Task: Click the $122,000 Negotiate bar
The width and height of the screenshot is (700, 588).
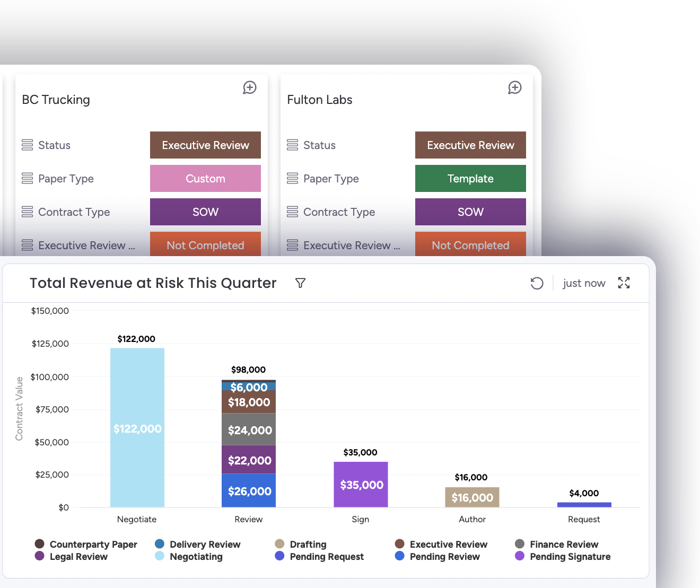Action: pos(137,428)
